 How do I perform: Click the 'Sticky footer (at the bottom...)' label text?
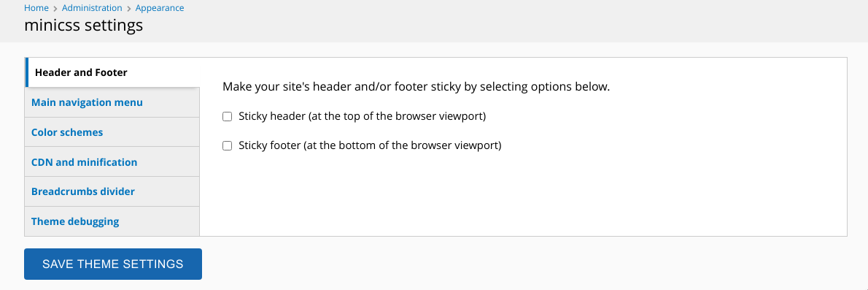pos(370,146)
